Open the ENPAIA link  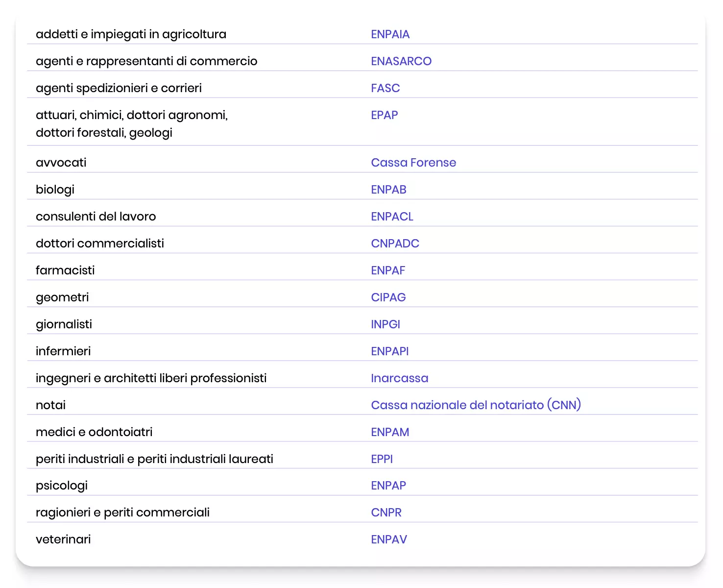[x=390, y=34]
